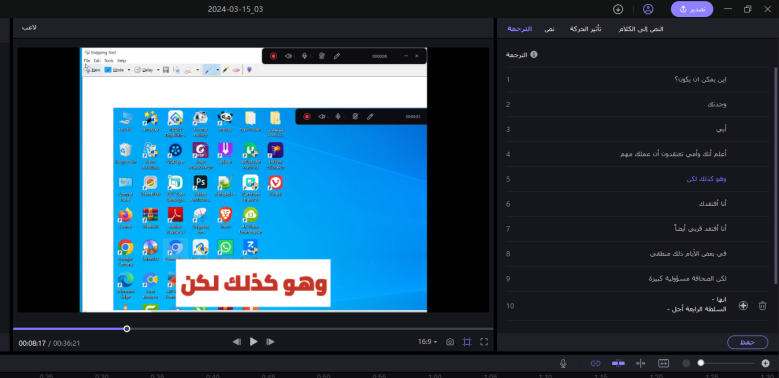Click the split clip icon

click(640, 363)
